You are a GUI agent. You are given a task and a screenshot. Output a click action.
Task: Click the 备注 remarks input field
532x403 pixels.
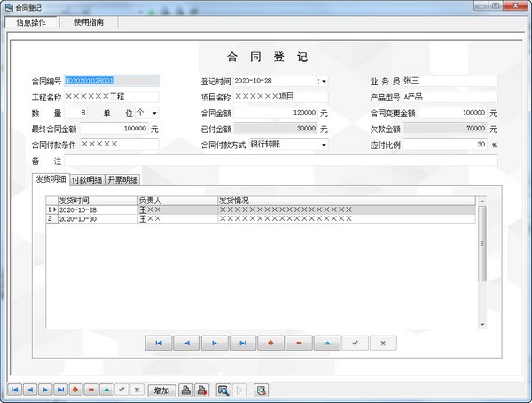point(280,161)
